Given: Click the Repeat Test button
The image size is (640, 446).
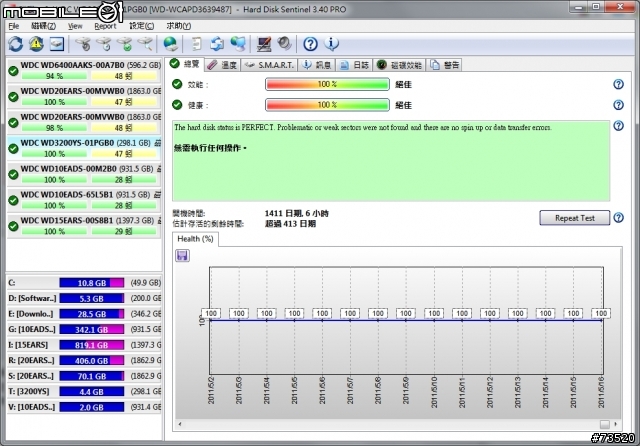Looking at the screenshot, I should (x=574, y=218).
